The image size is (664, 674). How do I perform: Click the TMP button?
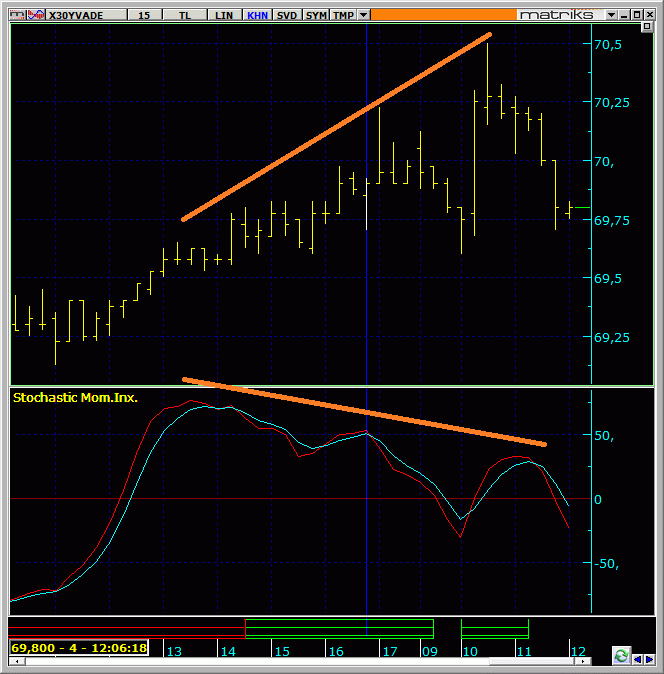pyautogui.click(x=343, y=16)
